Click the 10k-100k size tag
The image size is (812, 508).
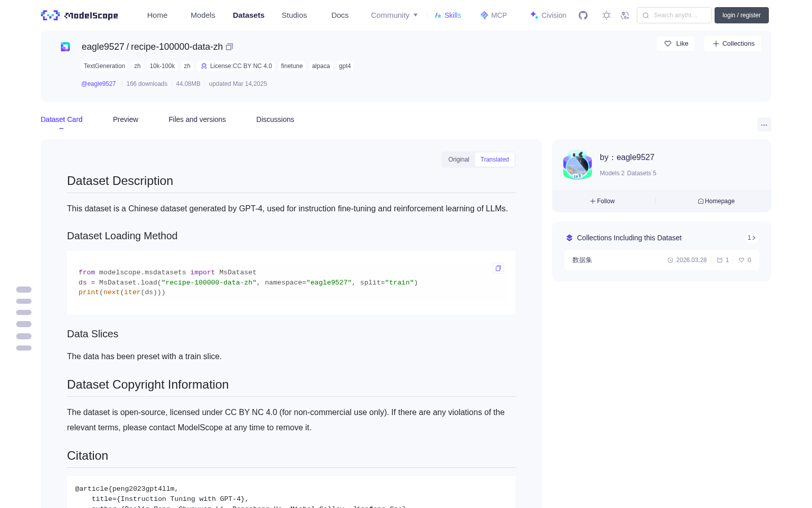pyautogui.click(x=162, y=66)
